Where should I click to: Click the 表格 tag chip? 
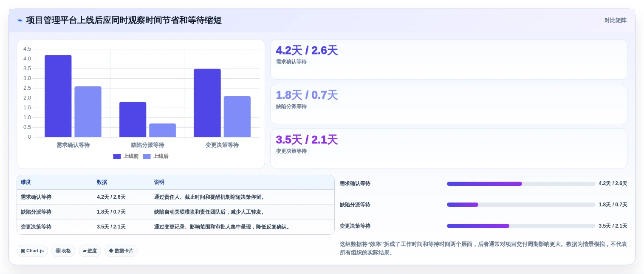click(63, 251)
